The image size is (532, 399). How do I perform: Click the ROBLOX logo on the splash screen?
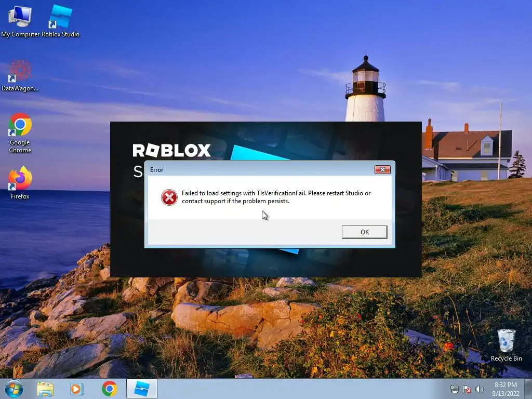tap(171, 150)
